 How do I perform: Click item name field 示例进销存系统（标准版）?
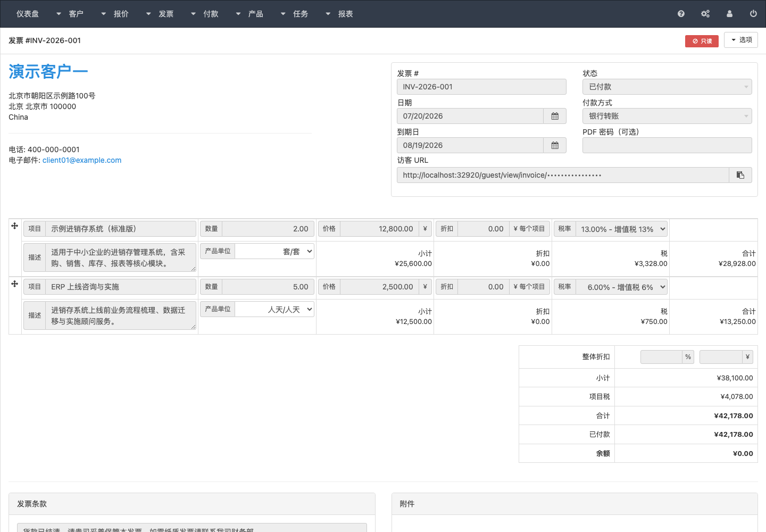pyautogui.click(x=121, y=229)
